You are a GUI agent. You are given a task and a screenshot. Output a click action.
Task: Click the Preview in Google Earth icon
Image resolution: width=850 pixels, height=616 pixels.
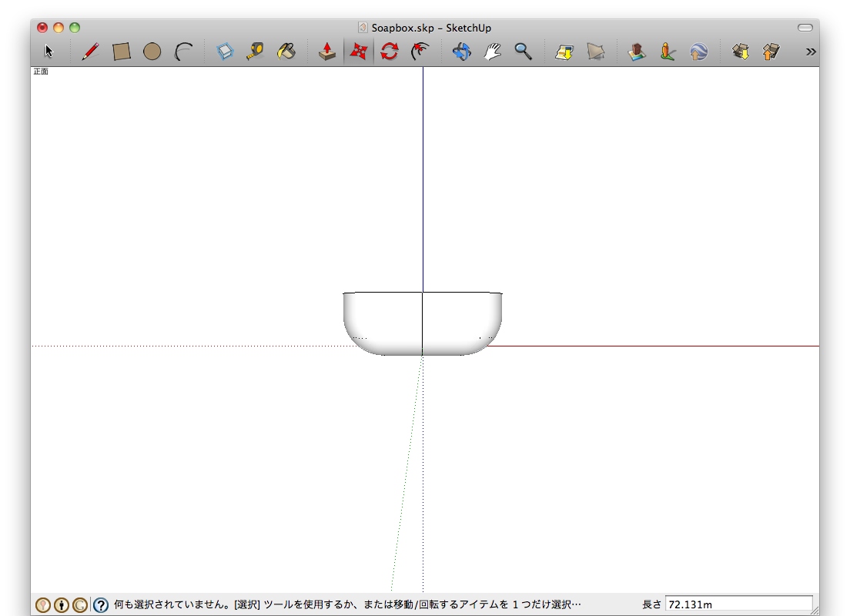click(x=699, y=52)
